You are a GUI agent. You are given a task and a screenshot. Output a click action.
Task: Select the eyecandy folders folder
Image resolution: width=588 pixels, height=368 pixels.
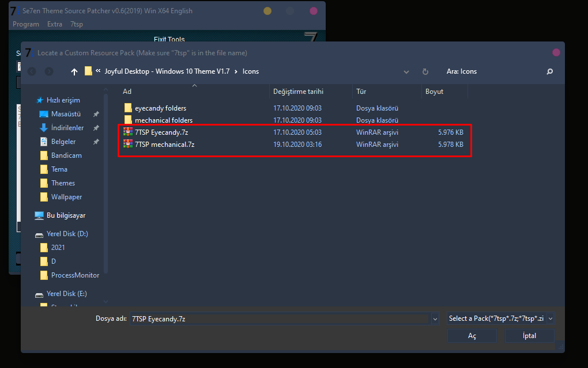point(160,108)
